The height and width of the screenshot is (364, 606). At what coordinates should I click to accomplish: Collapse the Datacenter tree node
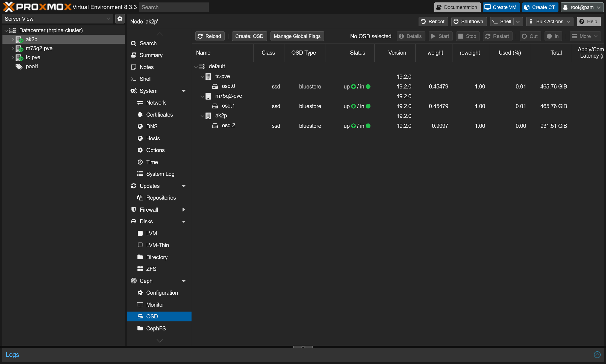click(6, 31)
